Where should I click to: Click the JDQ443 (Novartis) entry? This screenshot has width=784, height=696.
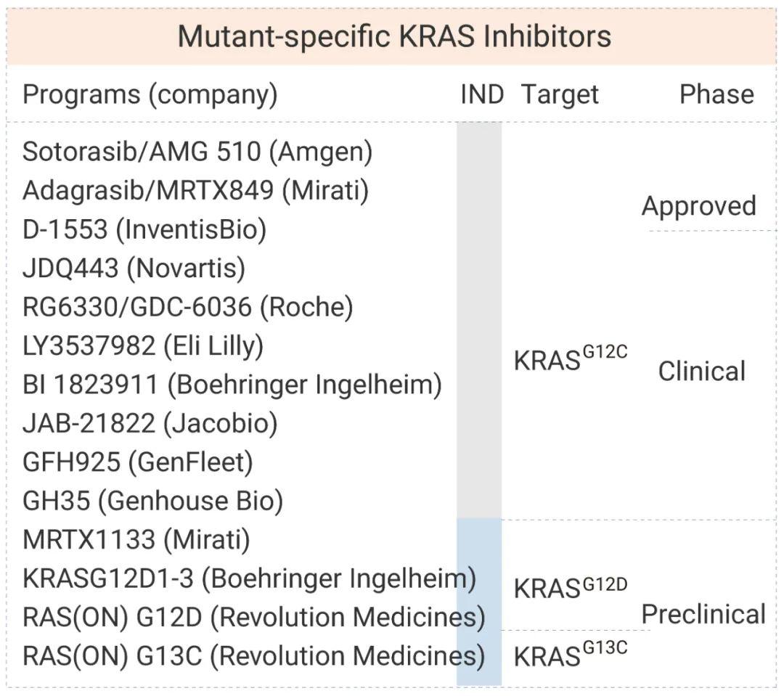[134, 269]
